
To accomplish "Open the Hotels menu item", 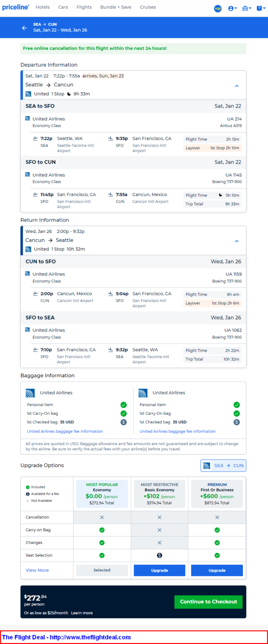I will [x=43, y=7].
